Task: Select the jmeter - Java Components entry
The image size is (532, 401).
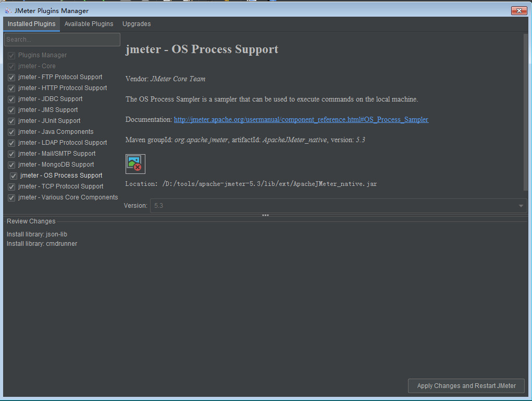Action: point(56,132)
